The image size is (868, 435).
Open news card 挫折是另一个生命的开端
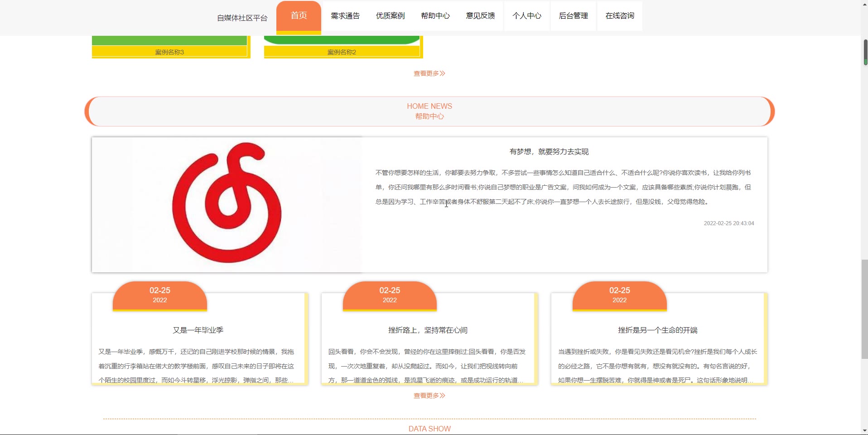coord(658,330)
